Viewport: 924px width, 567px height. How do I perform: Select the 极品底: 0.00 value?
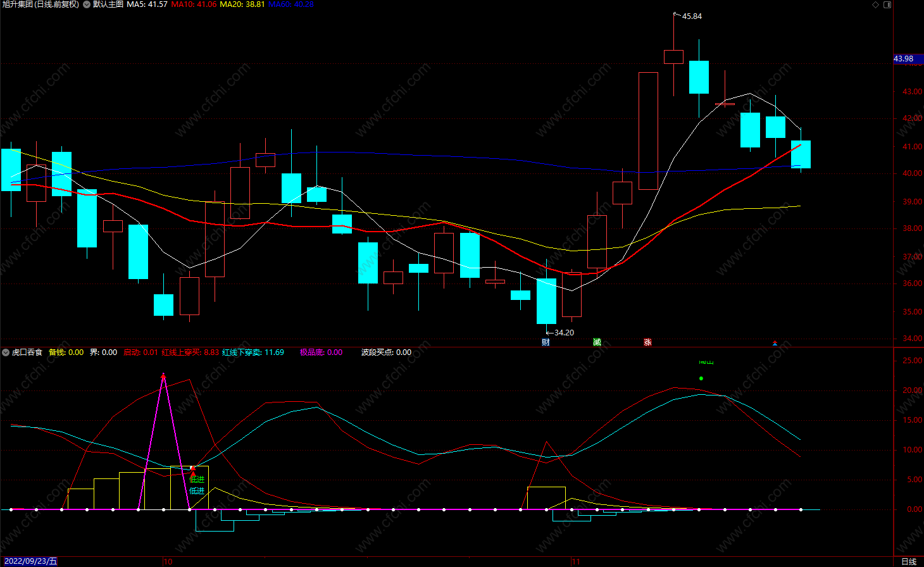[321, 352]
